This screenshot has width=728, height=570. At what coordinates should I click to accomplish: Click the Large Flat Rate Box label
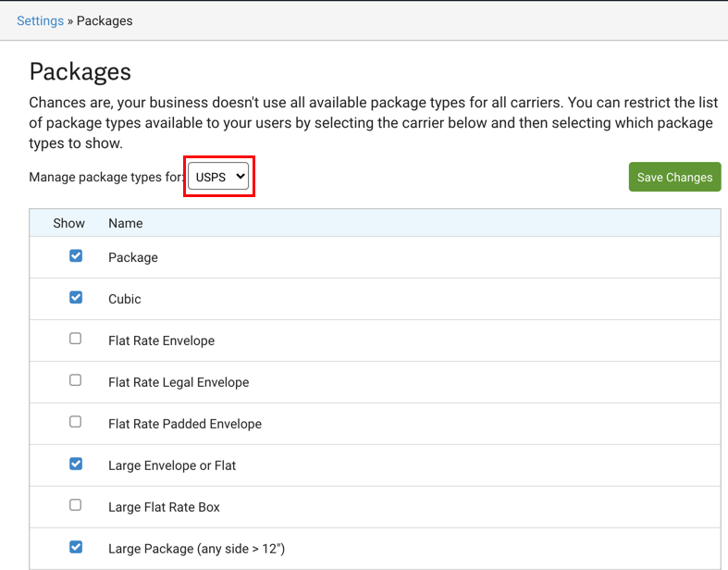(x=164, y=507)
